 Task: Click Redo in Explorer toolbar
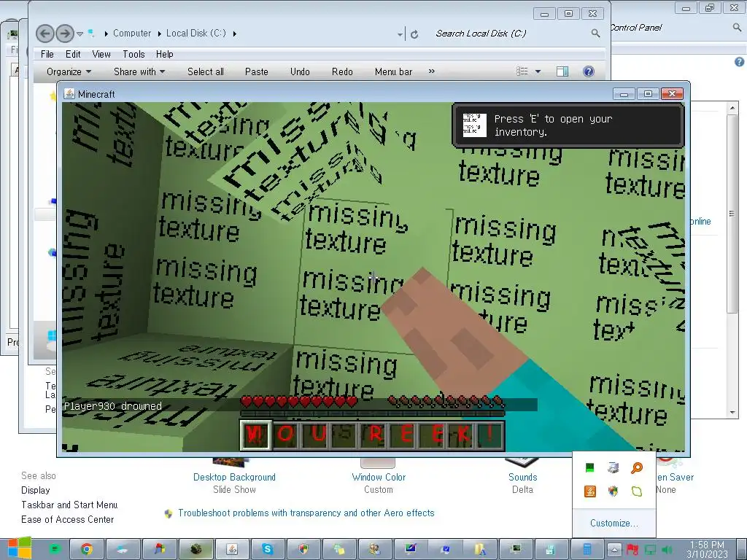pos(342,72)
